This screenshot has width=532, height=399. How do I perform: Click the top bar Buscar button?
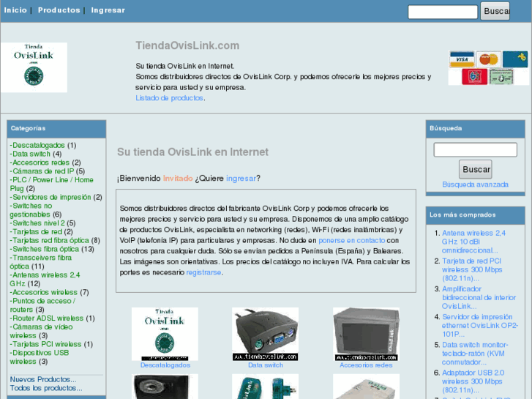pyautogui.click(x=495, y=11)
